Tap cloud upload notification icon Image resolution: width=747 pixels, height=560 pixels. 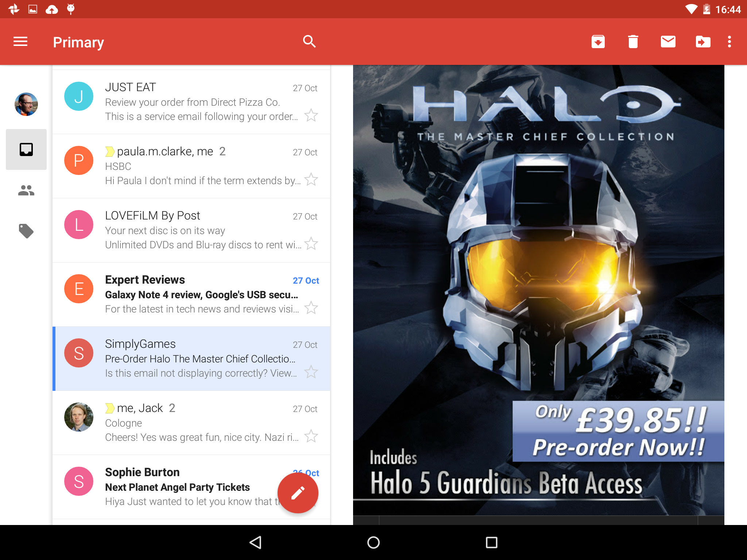[52, 9]
